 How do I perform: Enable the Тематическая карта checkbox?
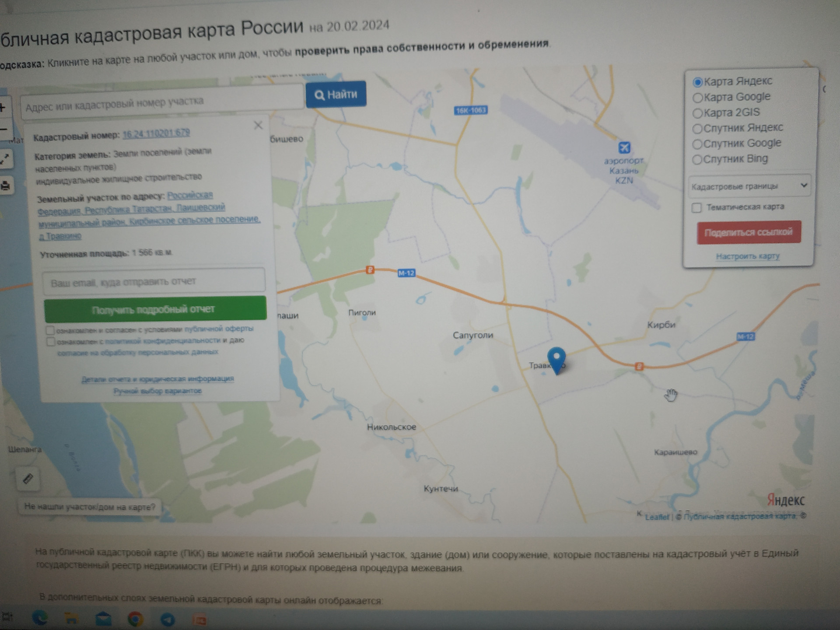click(x=696, y=207)
